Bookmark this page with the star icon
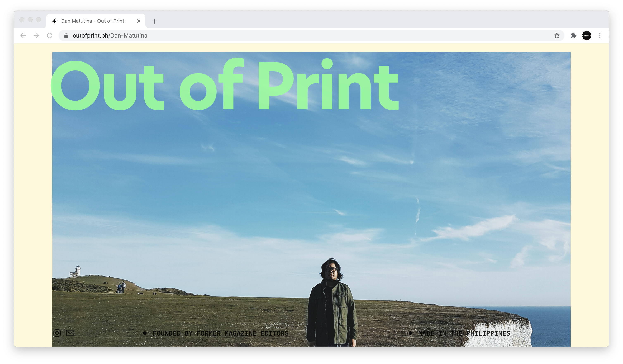Viewport: 623px width, 364px height. [x=556, y=35]
